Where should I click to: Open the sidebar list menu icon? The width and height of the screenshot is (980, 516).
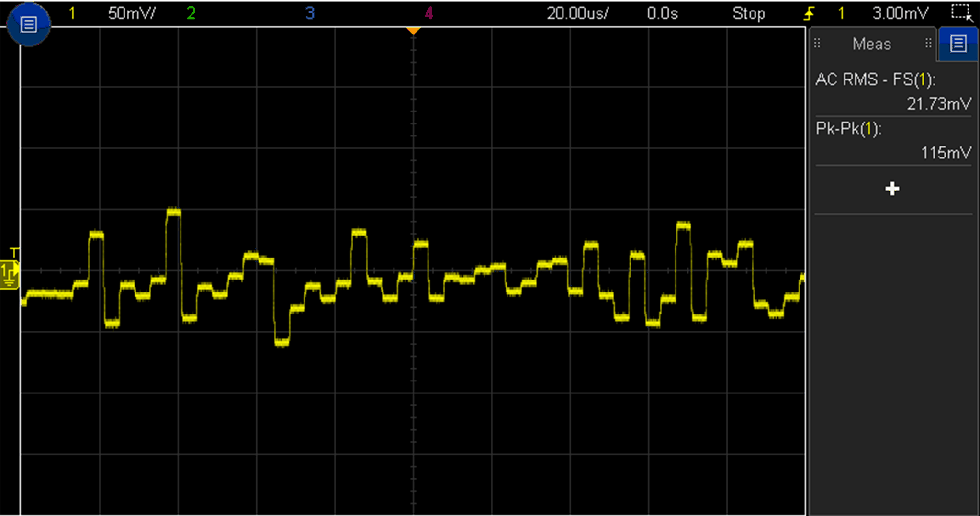coord(958,44)
